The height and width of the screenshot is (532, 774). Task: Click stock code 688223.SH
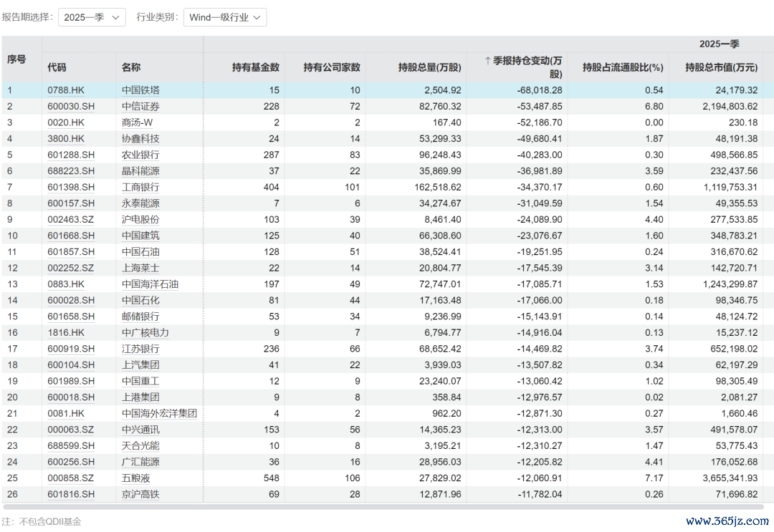pos(71,171)
